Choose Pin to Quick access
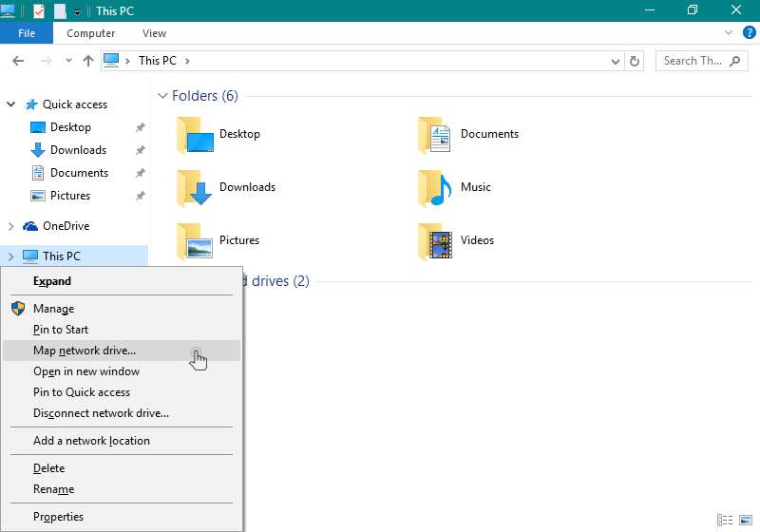 [x=122, y=392]
